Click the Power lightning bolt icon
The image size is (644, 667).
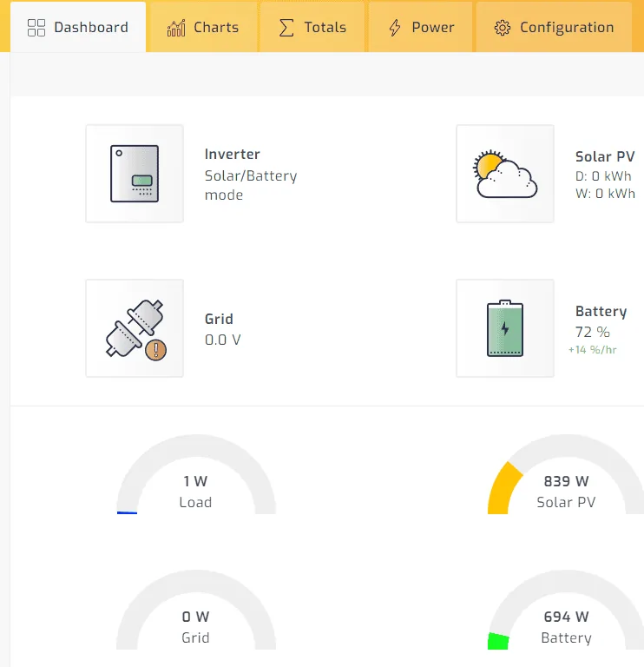395,28
